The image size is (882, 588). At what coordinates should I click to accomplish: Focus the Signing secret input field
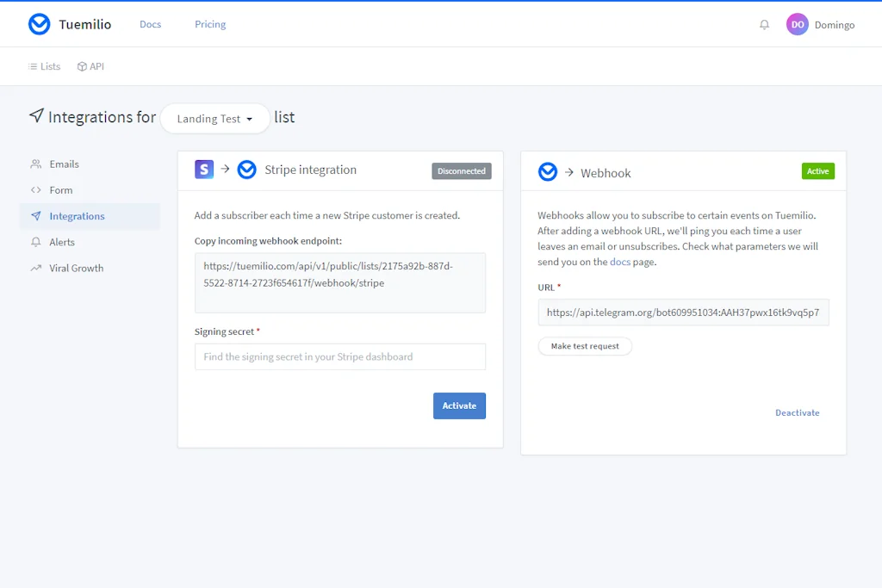(x=339, y=356)
